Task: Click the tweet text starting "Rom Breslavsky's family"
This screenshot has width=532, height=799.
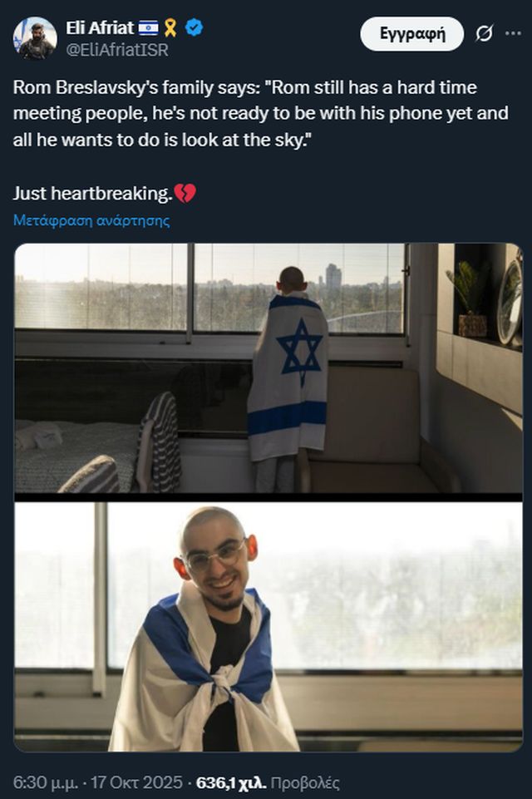Action: (x=260, y=113)
